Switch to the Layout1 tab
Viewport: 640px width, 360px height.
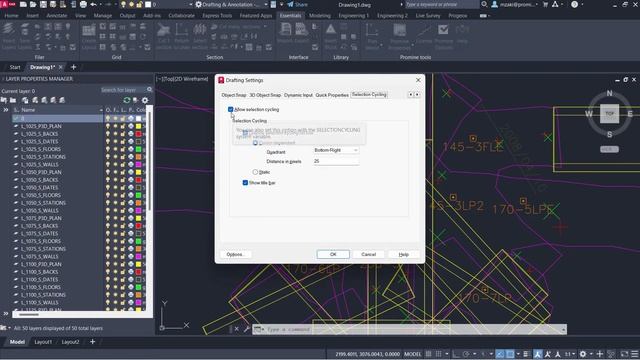pyautogui.click(x=43, y=342)
